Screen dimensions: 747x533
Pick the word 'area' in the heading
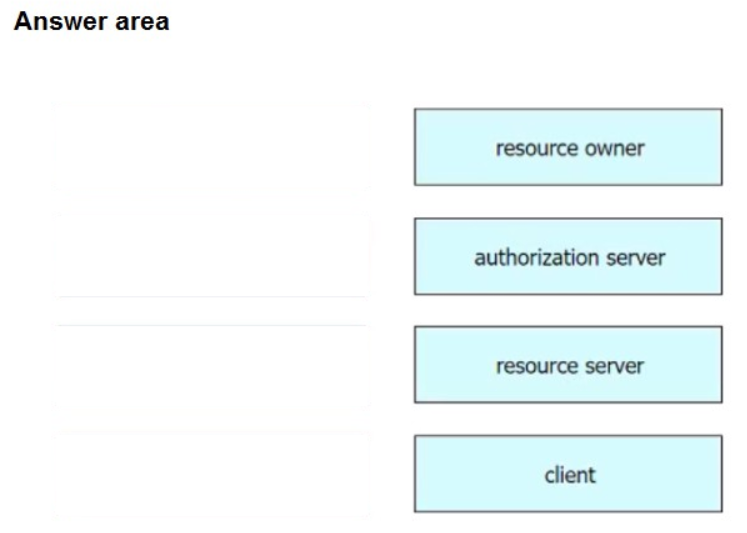tap(143, 24)
